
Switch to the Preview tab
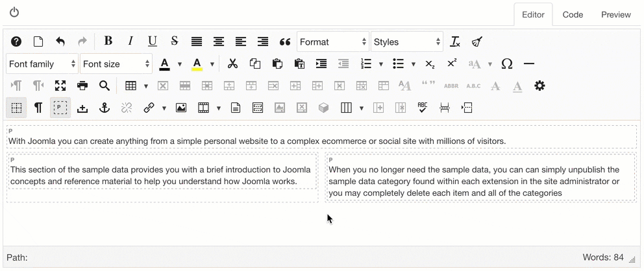point(616,15)
